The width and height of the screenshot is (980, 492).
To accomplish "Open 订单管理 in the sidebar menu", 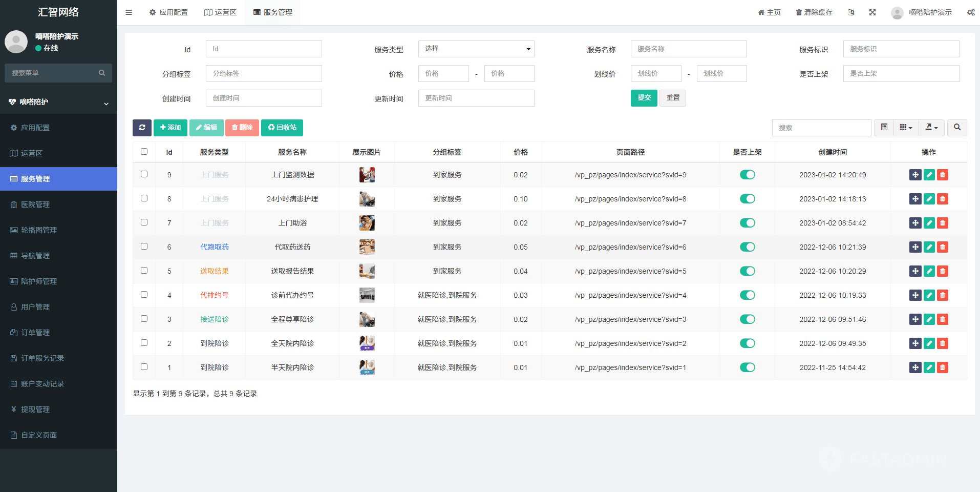I will tap(35, 333).
